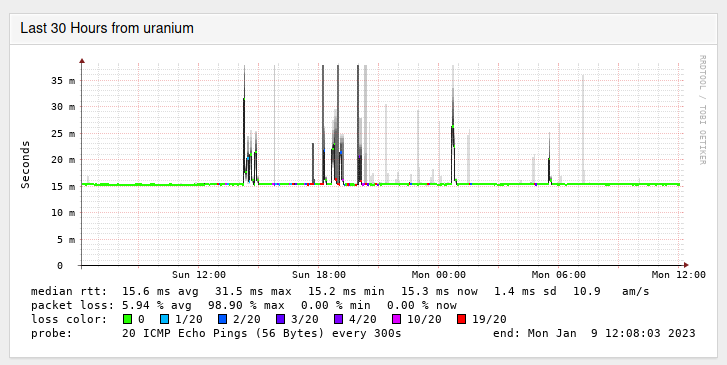Screen dimensions: 727x365
Task: Click the 3/20 loss color swatch
Action: click(280, 319)
